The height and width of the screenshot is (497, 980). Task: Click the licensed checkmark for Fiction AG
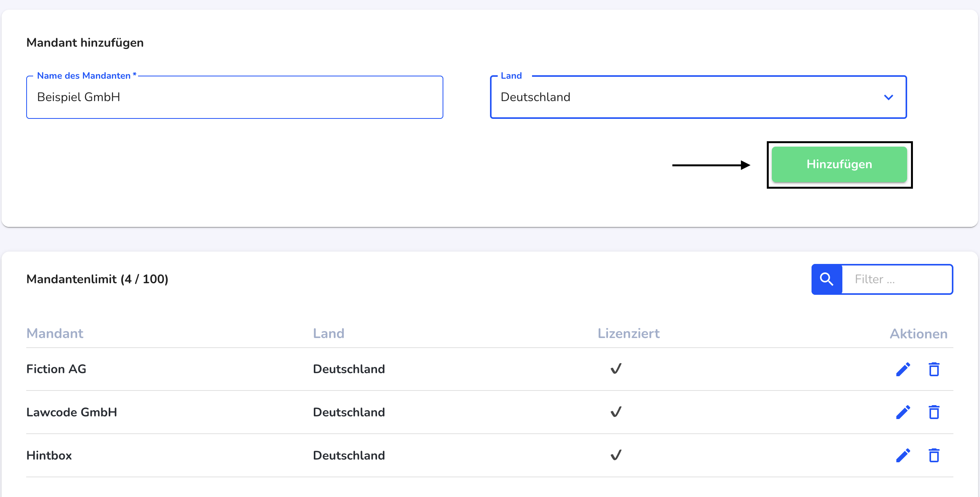pos(616,369)
